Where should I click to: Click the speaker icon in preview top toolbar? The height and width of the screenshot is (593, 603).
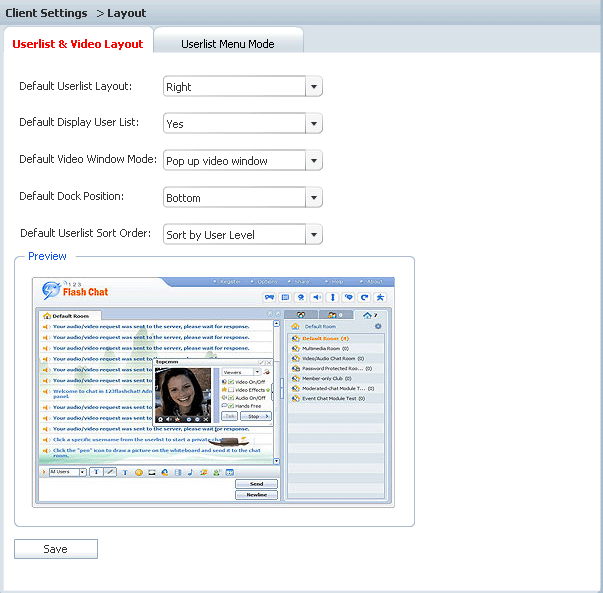pyautogui.click(x=317, y=297)
